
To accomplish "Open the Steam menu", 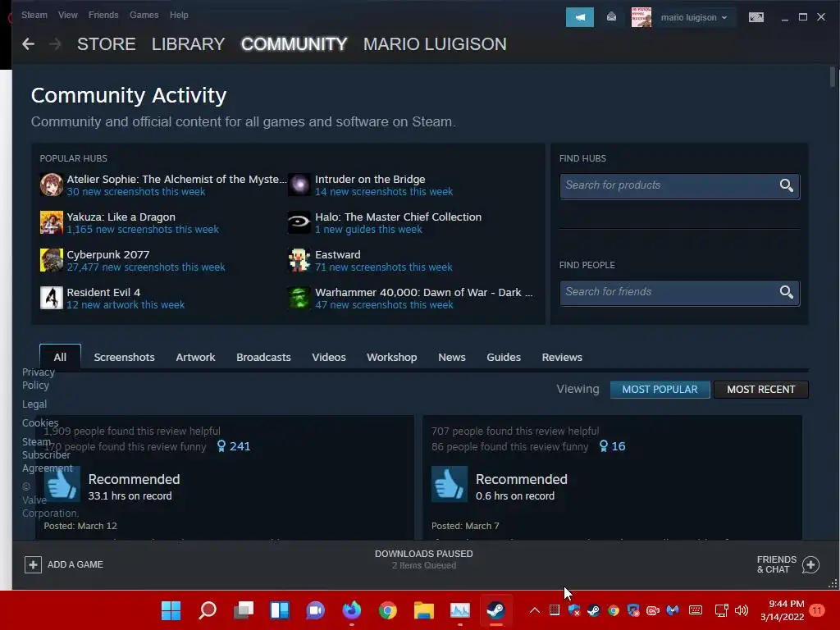I will [34, 15].
